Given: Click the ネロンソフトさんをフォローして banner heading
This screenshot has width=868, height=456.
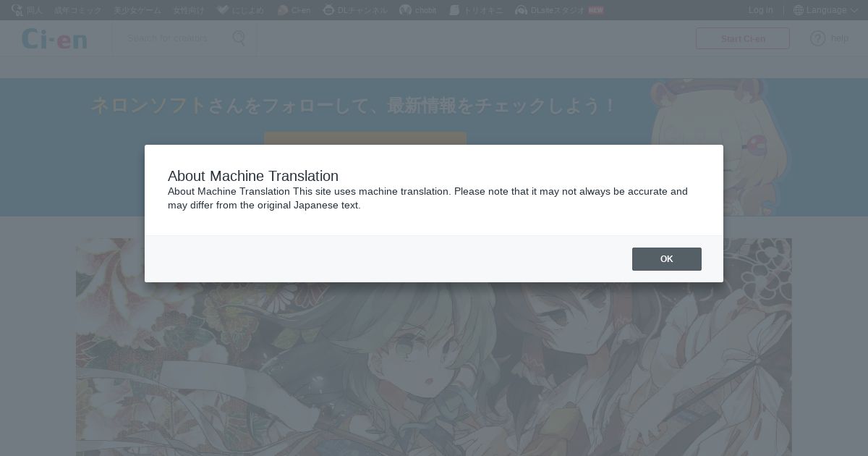Looking at the screenshot, I should 353,106.
